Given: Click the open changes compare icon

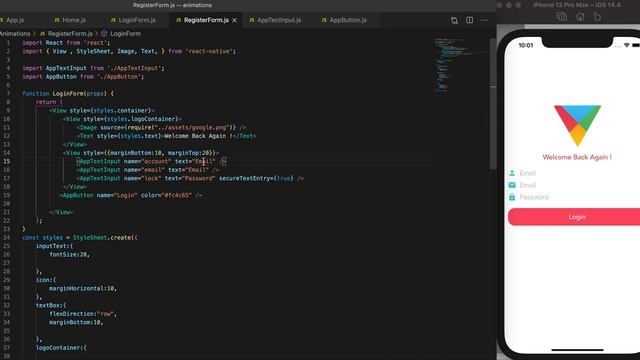Looking at the screenshot, I should 454,20.
